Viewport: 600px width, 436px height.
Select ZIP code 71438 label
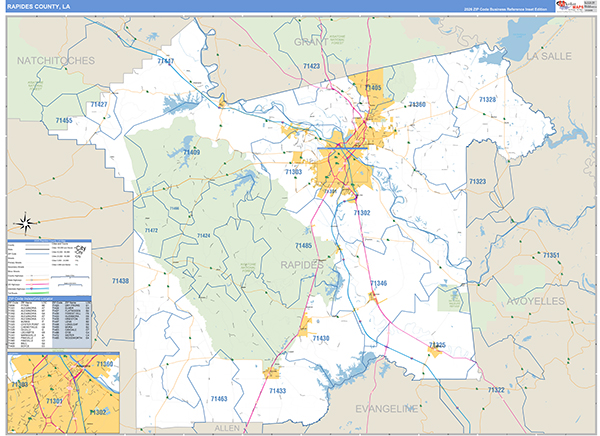[x=118, y=282]
